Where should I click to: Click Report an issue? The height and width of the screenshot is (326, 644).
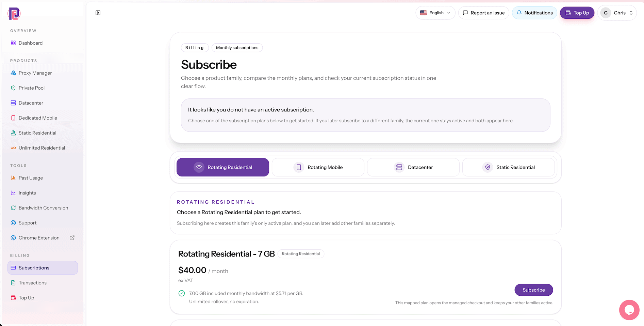483,13
